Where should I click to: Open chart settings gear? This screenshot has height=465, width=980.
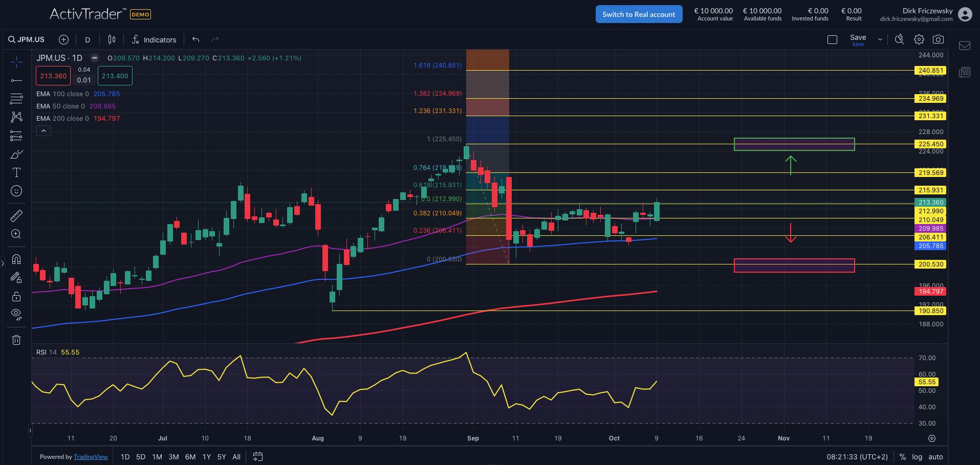pos(919,39)
